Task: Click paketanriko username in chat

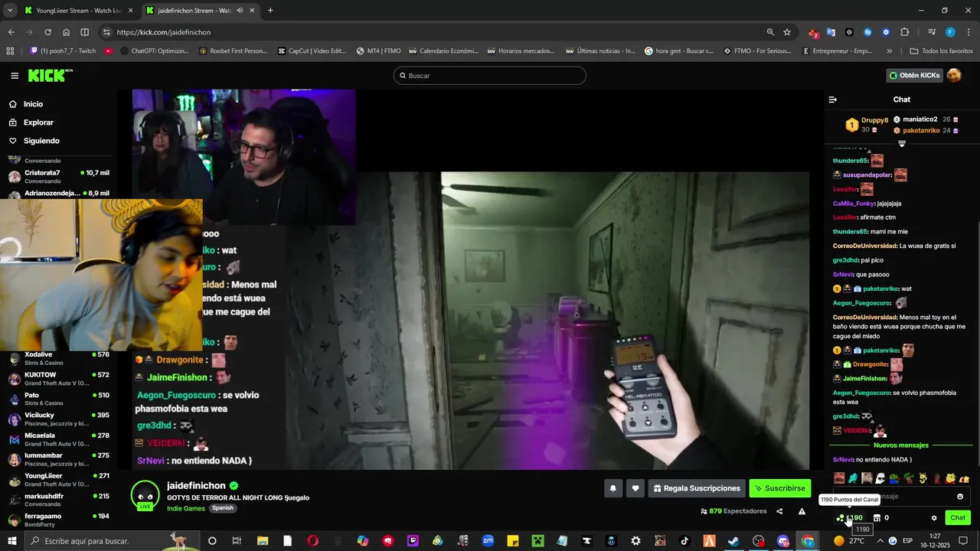Action: point(880,289)
